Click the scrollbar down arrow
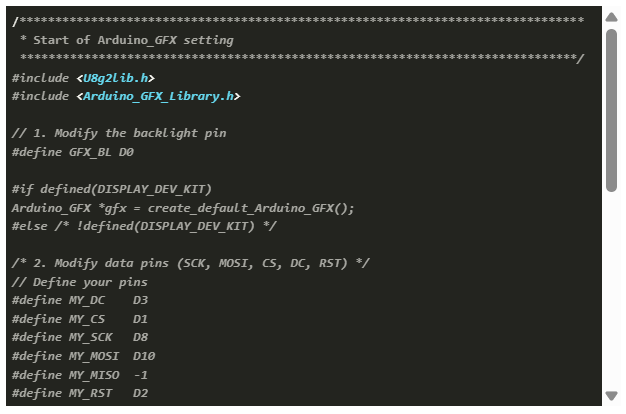Screen dimensions: 626x414 click(x=611, y=396)
